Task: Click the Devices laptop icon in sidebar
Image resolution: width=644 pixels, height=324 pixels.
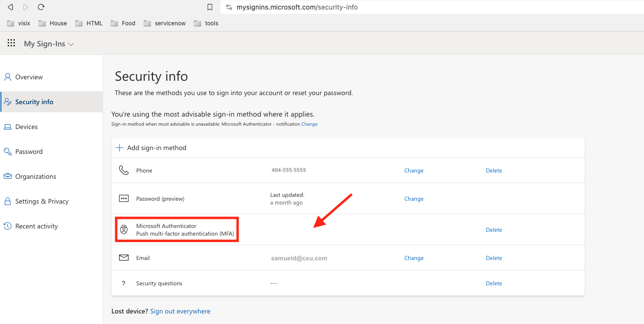Action: click(x=8, y=127)
